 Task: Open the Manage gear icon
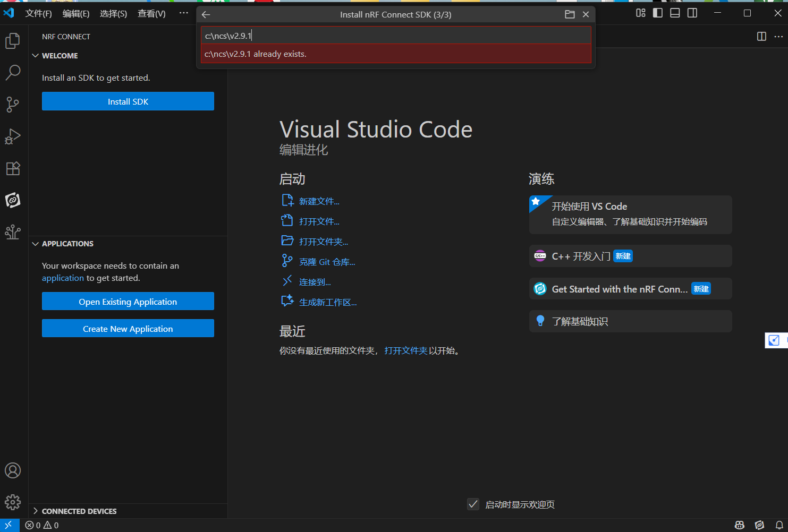(x=13, y=502)
